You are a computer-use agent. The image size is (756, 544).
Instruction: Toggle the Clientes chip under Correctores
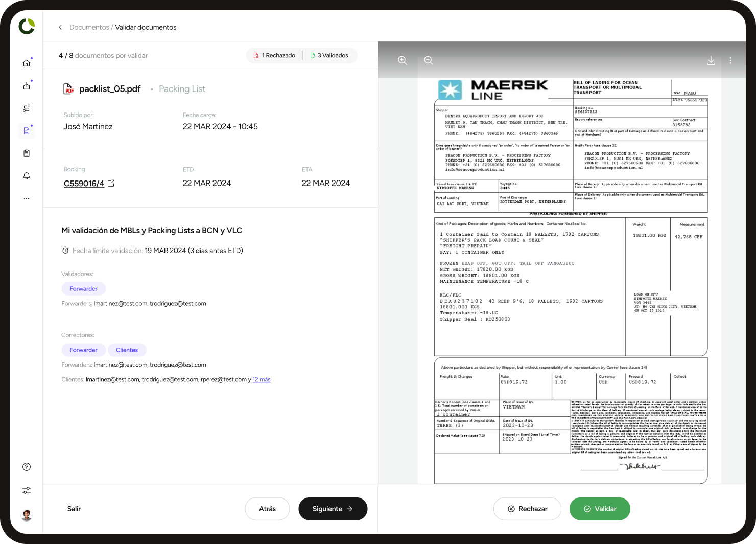click(x=127, y=350)
